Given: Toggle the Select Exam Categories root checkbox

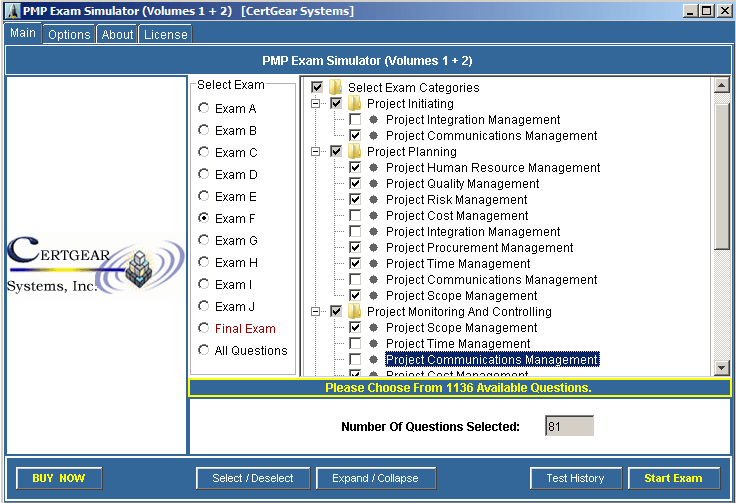Looking at the screenshot, I should pos(317,87).
